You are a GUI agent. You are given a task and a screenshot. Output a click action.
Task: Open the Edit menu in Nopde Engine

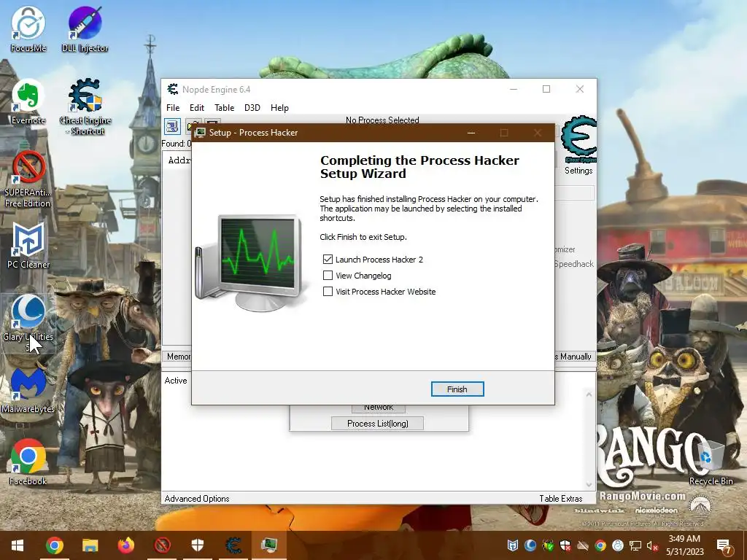(x=197, y=108)
